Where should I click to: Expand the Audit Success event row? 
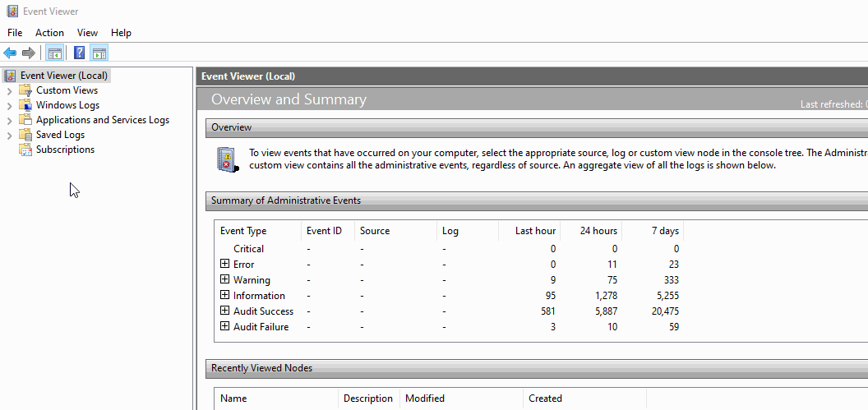(x=224, y=311)
